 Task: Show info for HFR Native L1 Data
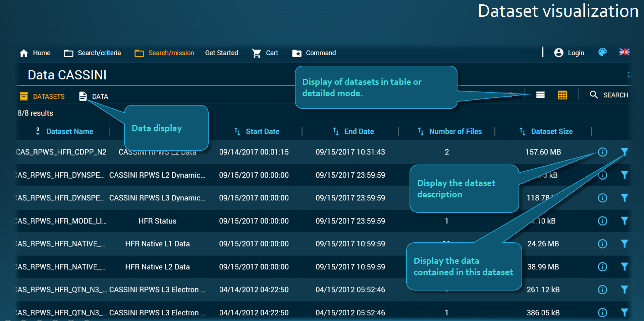coord(602,244)
